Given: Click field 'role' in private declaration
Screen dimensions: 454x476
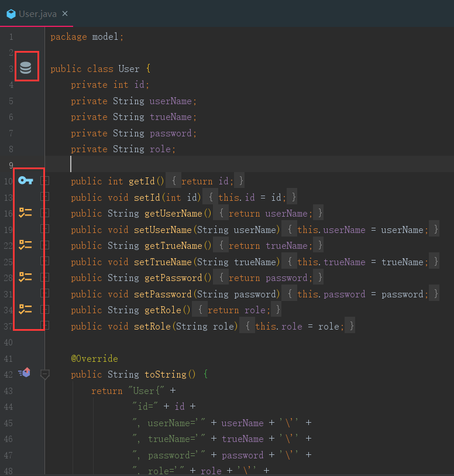Looking at the screenshot, I should [160, 149].
